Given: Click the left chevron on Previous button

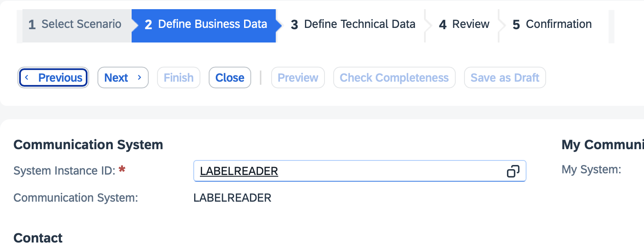Looking at the screenshot, I should coord(27,78).
